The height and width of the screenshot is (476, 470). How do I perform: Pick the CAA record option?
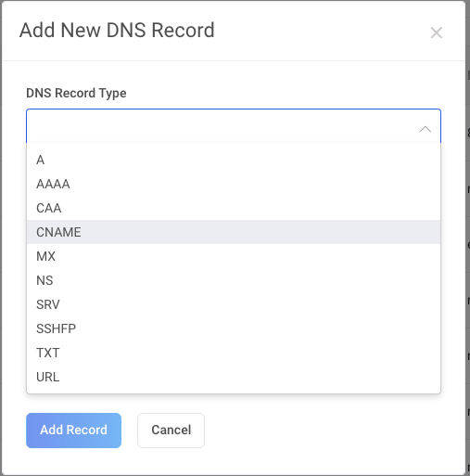(x=234, y=208)
